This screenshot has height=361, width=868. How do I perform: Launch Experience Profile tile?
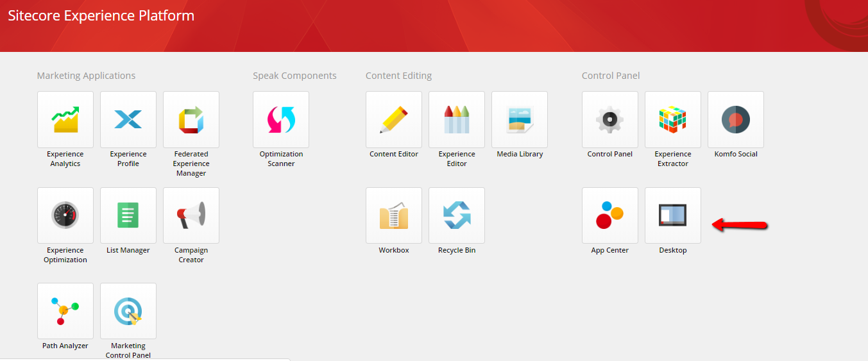pos(128,119)
